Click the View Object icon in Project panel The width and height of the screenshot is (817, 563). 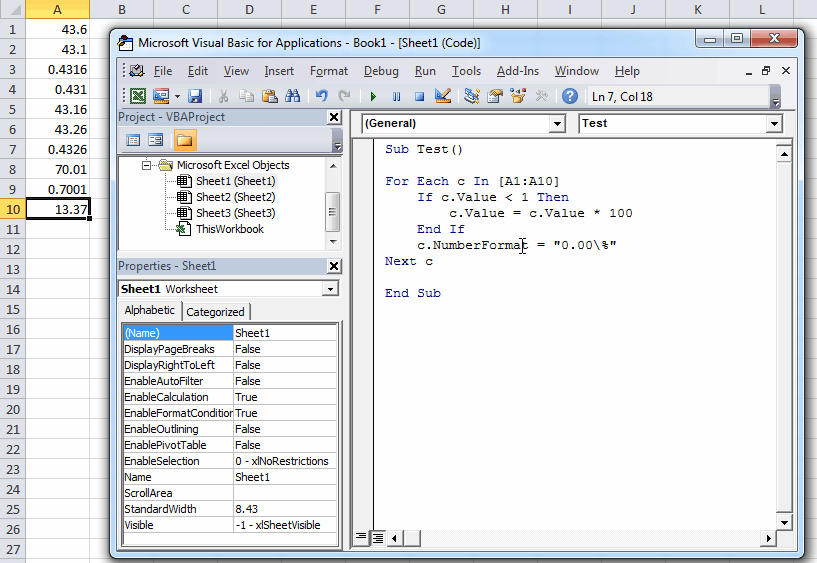[156, 140]
